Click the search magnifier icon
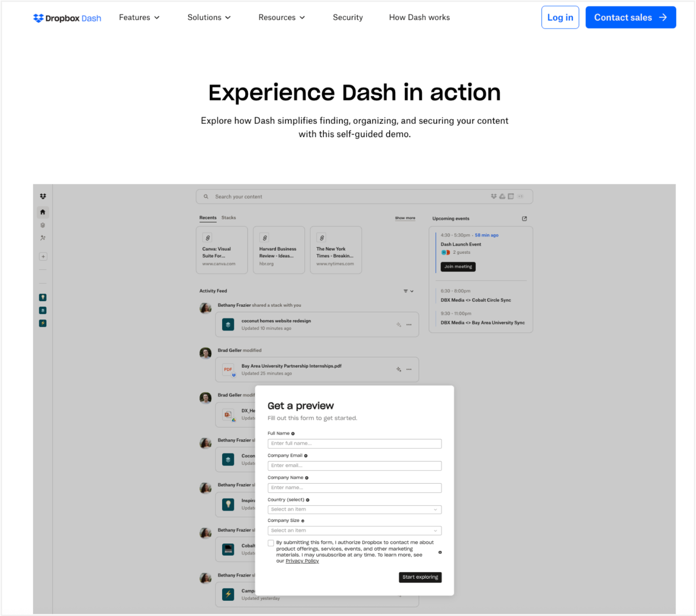This screenshot has width=696, height=616. click(206, 197)
